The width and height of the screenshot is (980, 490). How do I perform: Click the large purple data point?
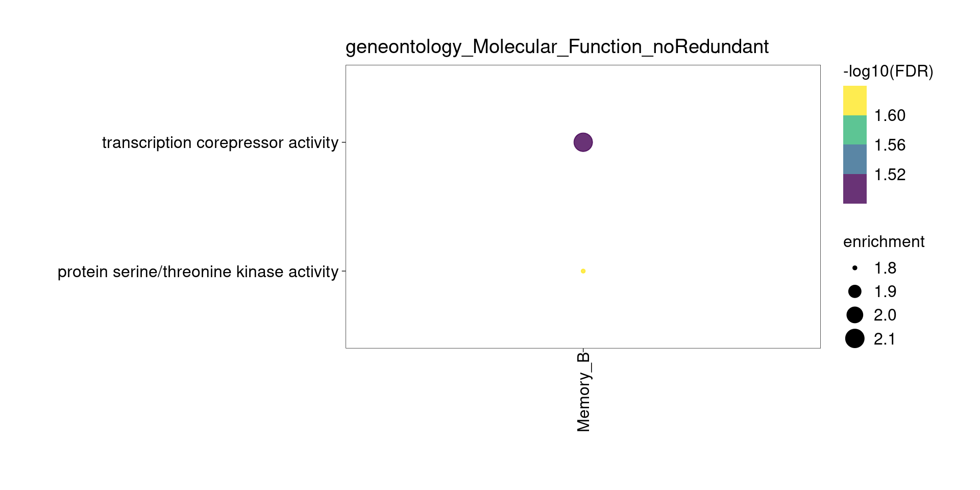point(583,142)
